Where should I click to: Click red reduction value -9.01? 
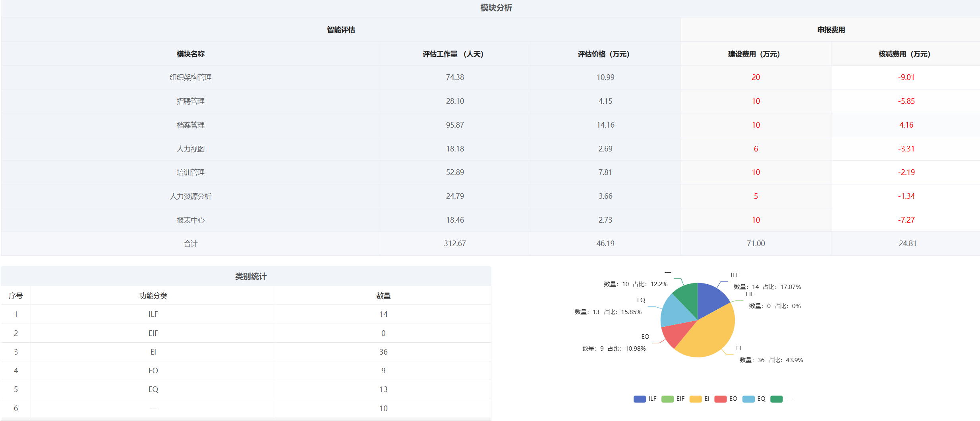(x=907, y=78)
